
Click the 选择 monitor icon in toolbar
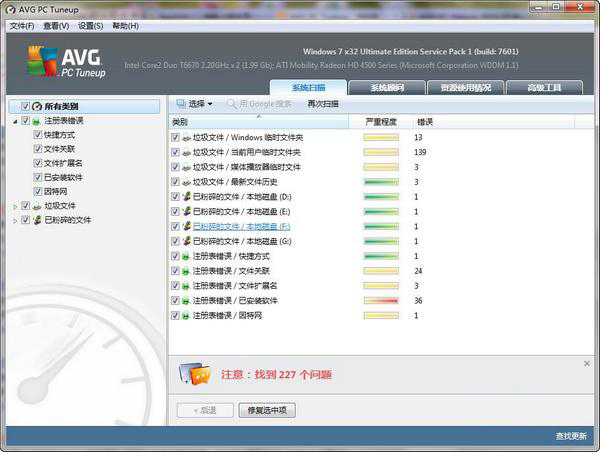pyautogui.click(x=181, y=103)
